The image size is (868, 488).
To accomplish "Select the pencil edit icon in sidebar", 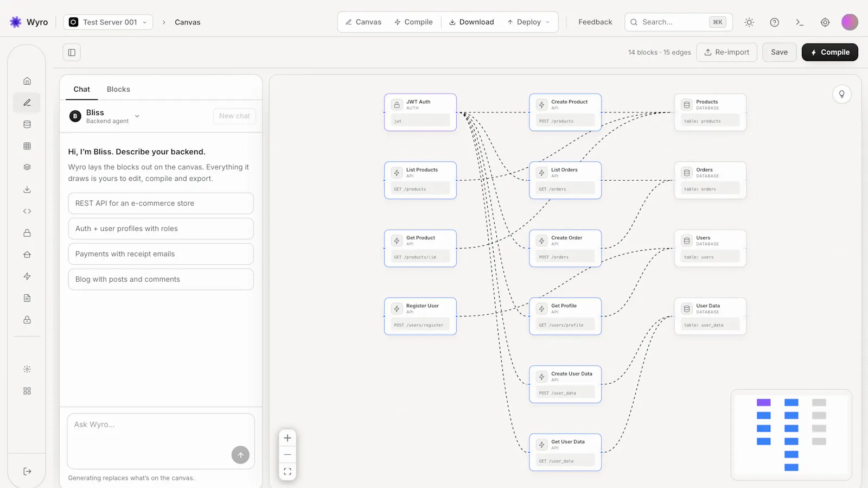I will pyautogui.click(x=27, y=103).
